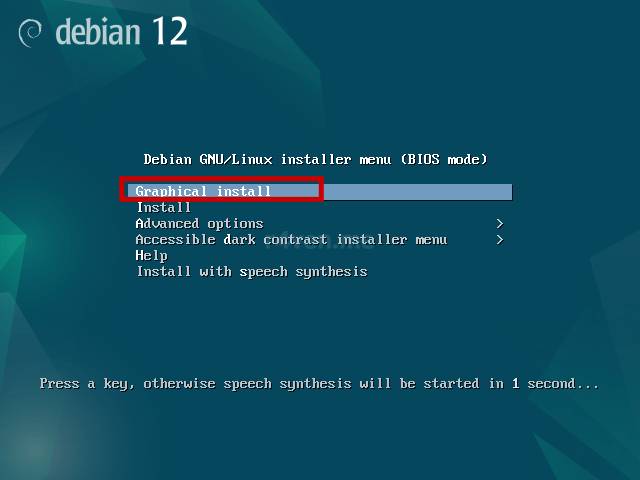The height and width of the screenshot is (480, 640).
Task: Click the words speech synthesis in bottom message
Action: click(287, 384)
